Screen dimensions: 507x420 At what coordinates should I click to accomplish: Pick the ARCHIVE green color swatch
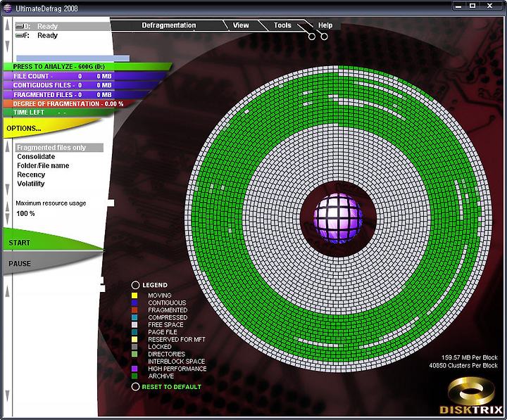134,376
